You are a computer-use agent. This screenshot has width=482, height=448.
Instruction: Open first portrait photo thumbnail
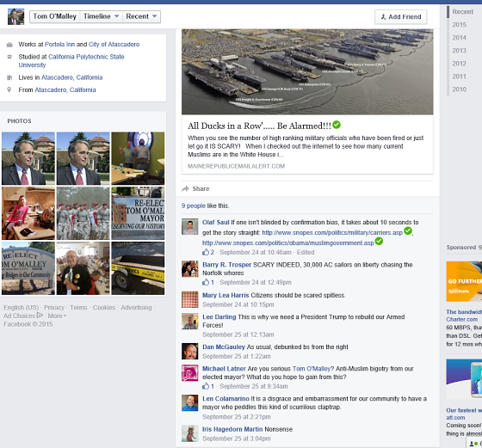point(28,158)
